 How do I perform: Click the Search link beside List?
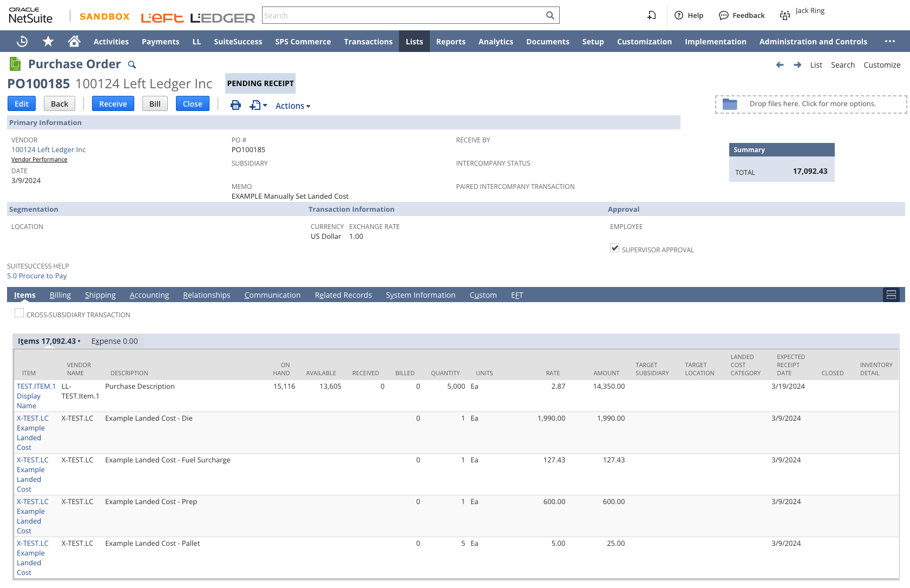click(x=843, y=65)
